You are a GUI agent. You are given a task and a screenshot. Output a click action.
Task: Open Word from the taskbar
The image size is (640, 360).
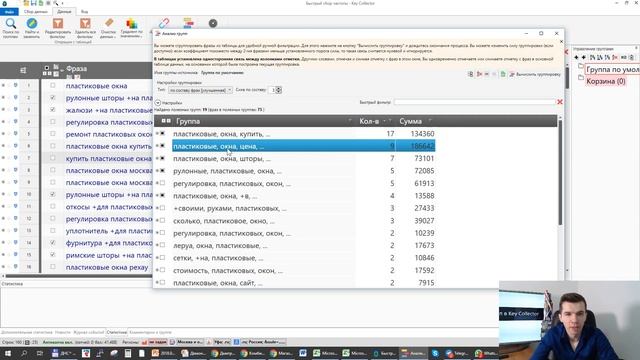303,353
